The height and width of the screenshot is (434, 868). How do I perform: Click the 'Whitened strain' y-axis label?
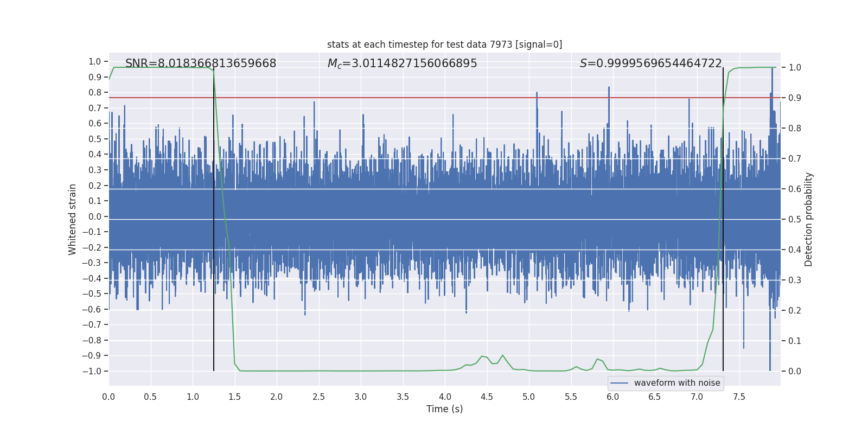click(x=72, y=219)
